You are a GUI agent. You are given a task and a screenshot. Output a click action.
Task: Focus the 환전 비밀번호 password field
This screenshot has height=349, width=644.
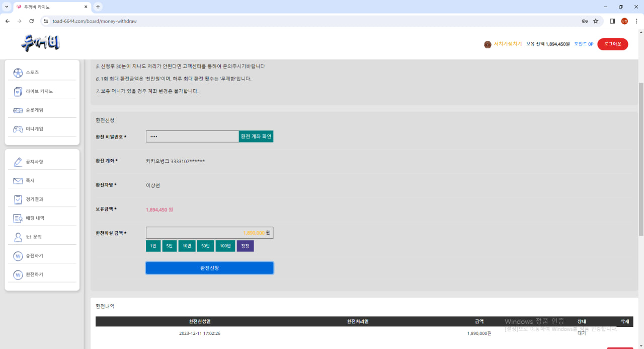192,136
